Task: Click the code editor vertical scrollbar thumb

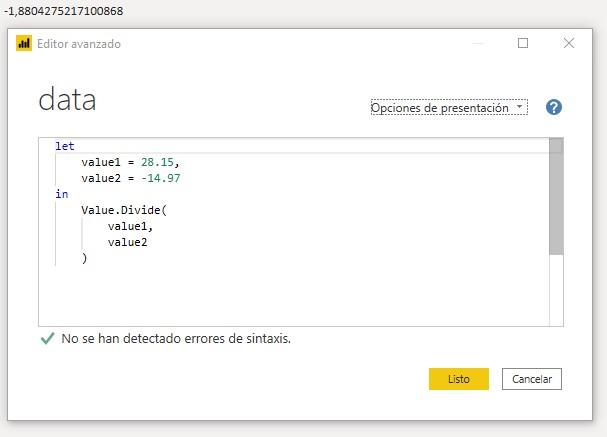Action: coord(556,196)
